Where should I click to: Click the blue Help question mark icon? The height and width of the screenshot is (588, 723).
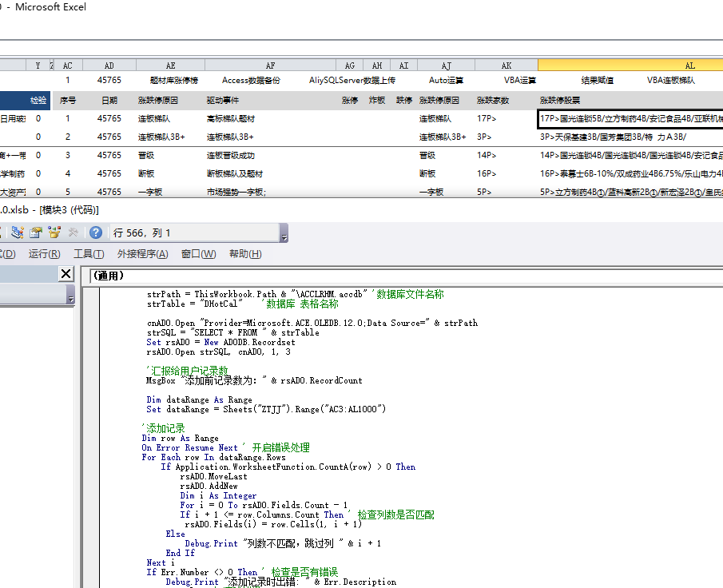pyautogui.click(x=96, y=232)
